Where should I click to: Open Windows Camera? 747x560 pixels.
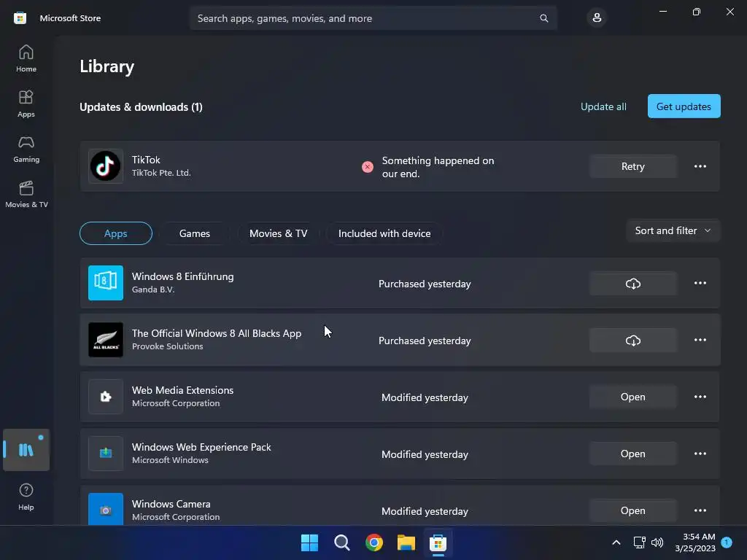pos(632,510)
